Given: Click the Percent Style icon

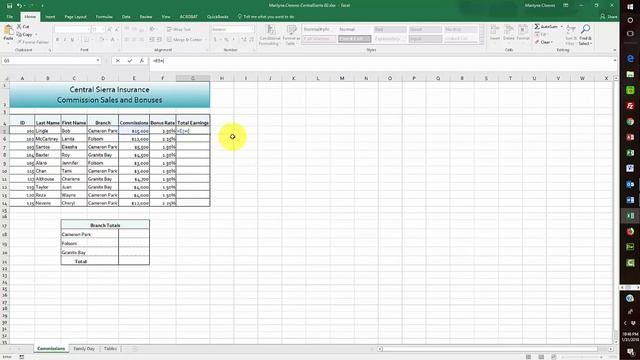Looking at the screenshot, I should click(226, 40).
